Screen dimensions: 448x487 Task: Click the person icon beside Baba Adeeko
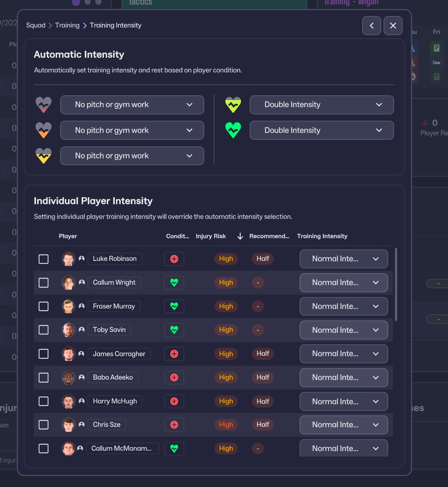(82, 377)
